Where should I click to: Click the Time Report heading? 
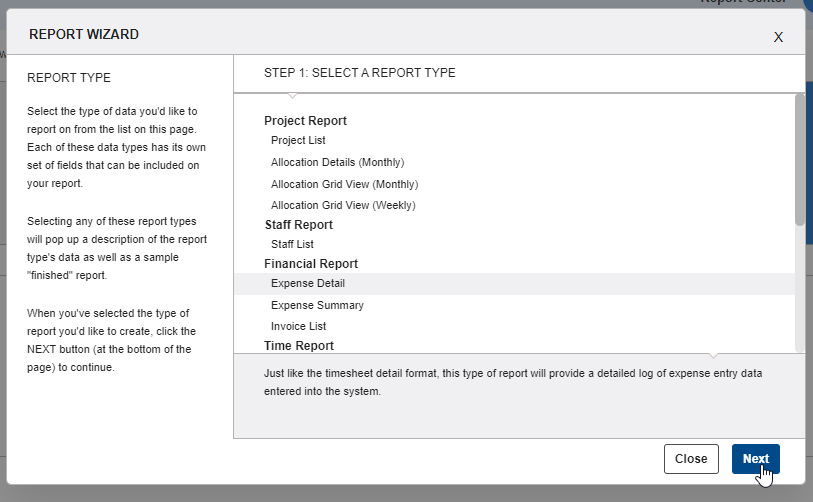pyautogui.click(x=299, y=346)
